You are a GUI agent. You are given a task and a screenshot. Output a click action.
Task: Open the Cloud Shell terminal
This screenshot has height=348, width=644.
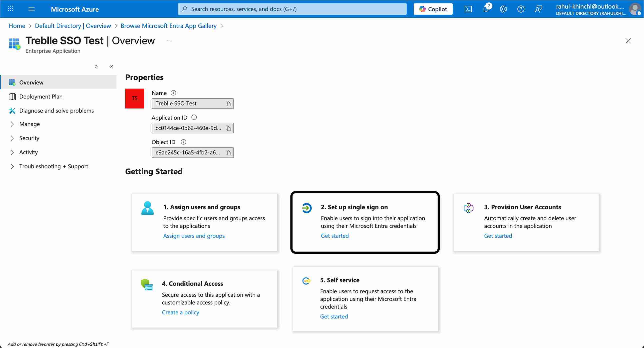[468, 9]
